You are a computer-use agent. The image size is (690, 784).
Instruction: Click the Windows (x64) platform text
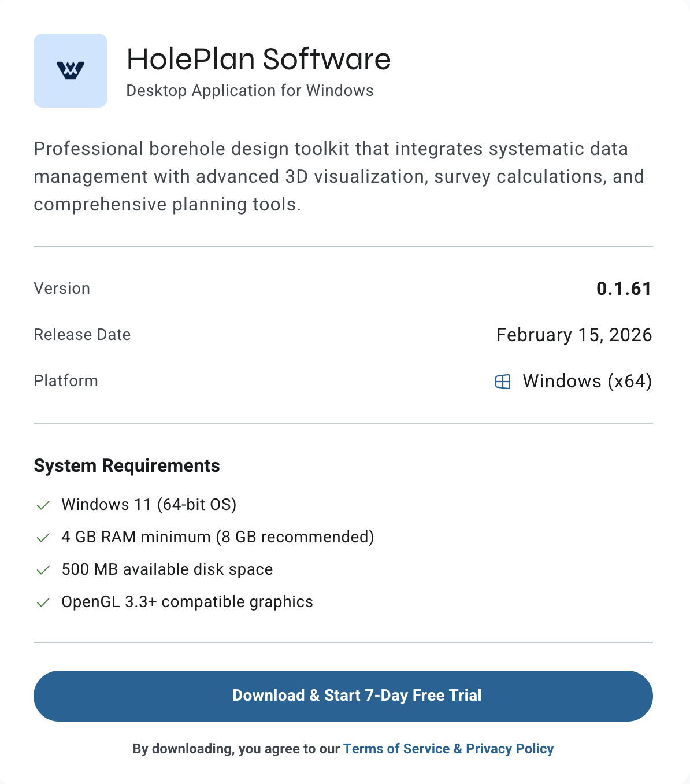[587, 381]
